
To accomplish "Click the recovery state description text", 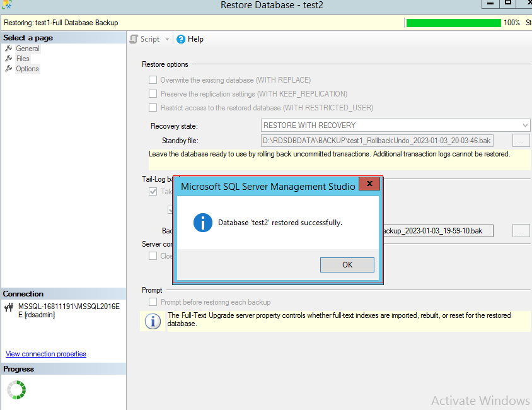I will (x=330, y=154).
